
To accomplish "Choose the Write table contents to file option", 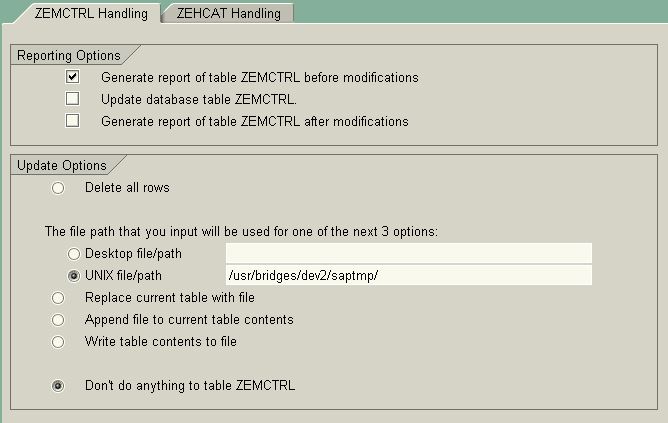I will click(59, 342).
